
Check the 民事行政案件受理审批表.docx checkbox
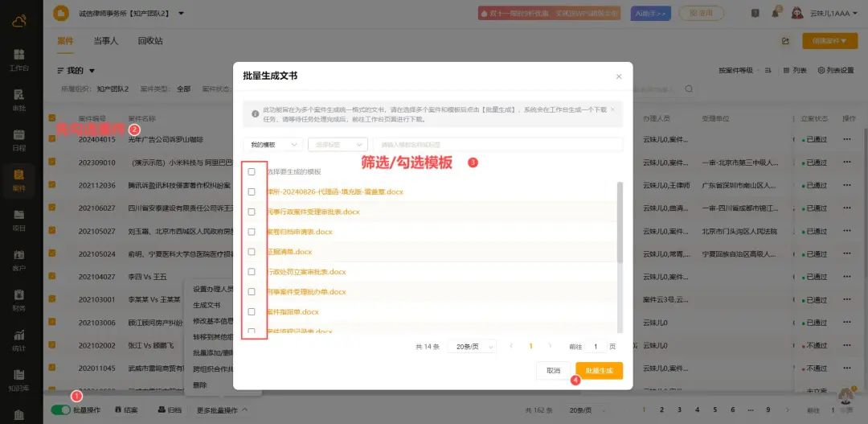click(252, 212)
